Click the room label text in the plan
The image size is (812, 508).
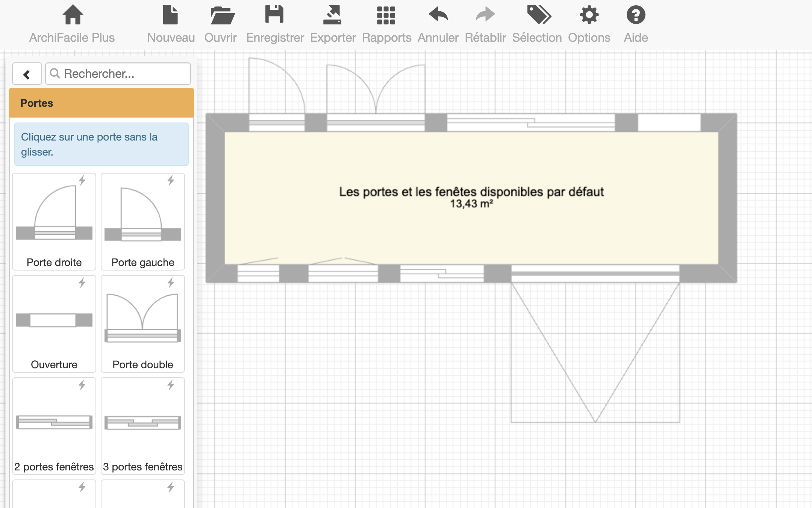pos(471,192)
